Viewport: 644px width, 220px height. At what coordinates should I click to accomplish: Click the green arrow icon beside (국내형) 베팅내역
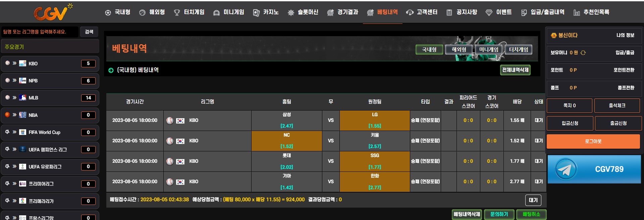coord(111,70)
